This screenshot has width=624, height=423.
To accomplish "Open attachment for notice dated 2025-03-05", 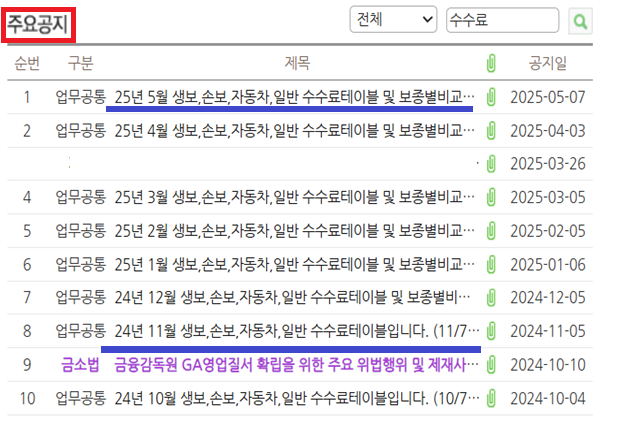I will pos(491,197).
